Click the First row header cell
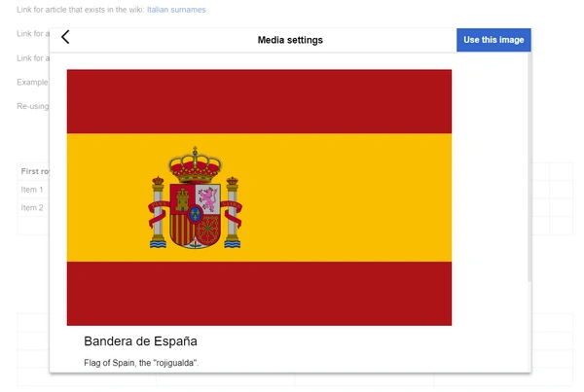This screenshot has width=584, height=392. 33,171
